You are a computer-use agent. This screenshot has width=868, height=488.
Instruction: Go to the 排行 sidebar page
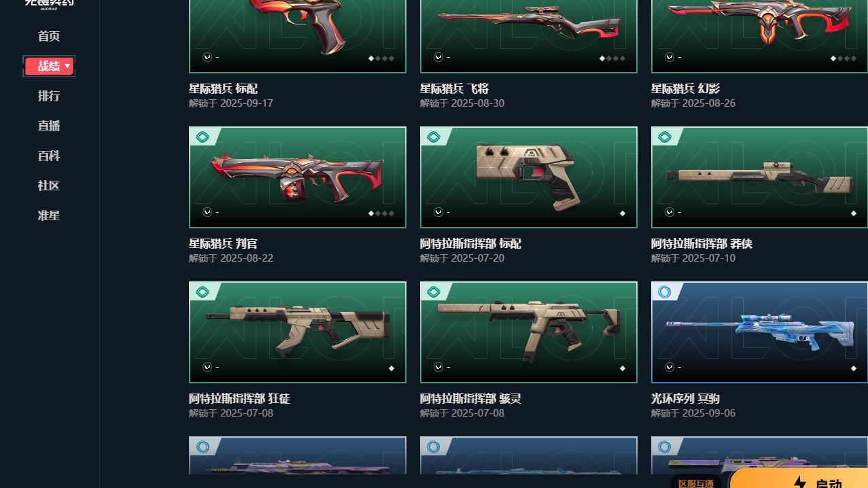49,96
